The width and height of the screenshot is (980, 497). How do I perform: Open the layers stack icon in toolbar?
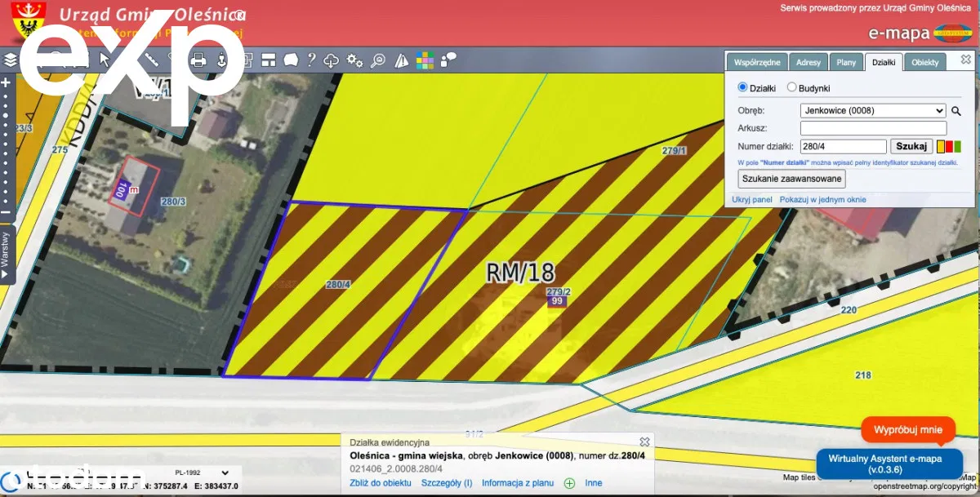(x=10, y=60)
